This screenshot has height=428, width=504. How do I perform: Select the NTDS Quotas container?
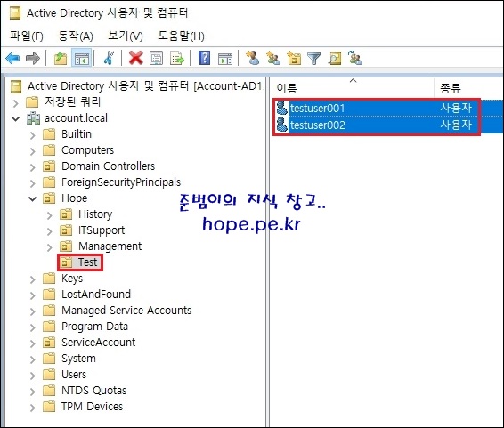[93, 390]
